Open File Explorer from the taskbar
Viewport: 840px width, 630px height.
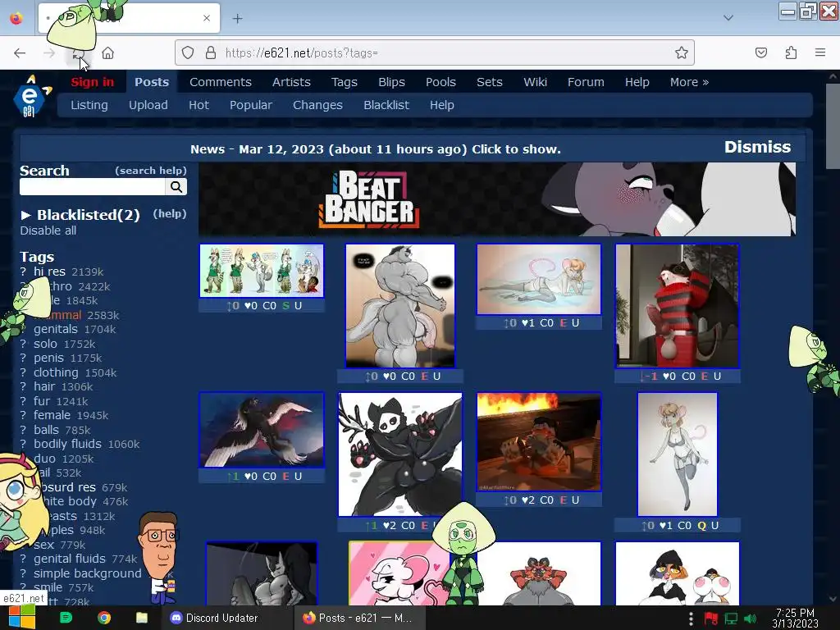(141, 618)
